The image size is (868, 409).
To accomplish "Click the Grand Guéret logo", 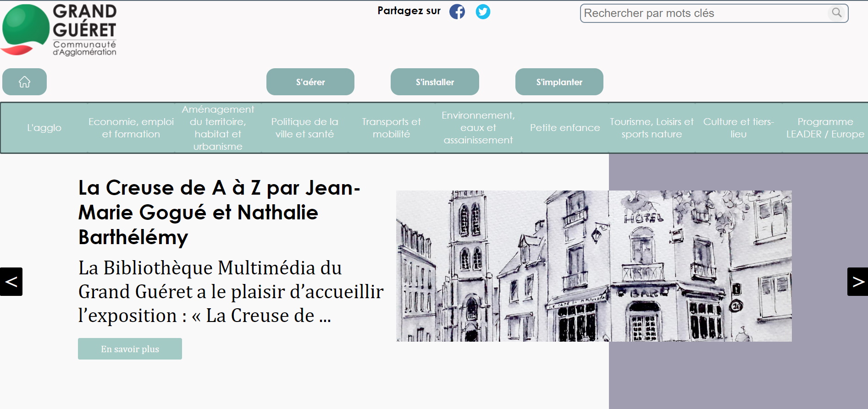I will click(x=59, y=30).
